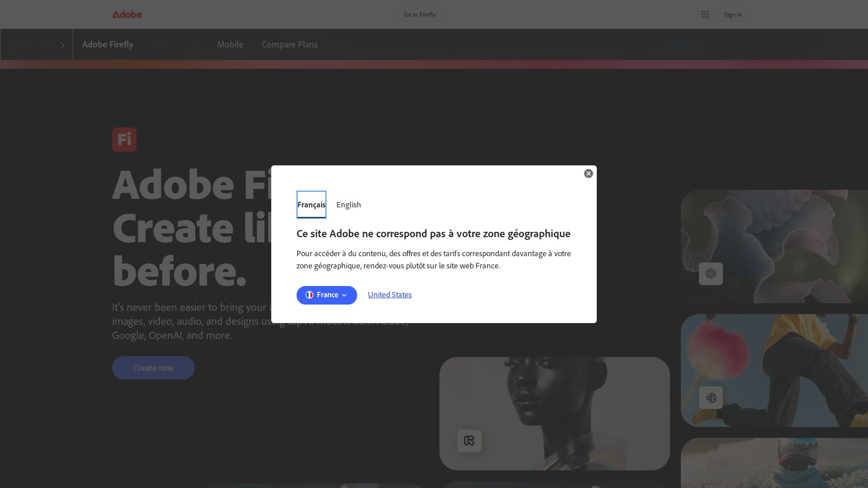Image resolution: width=868 pixels, height=488 pixels.
Task: Select the Français language option
Action: [x=311, y=205]
